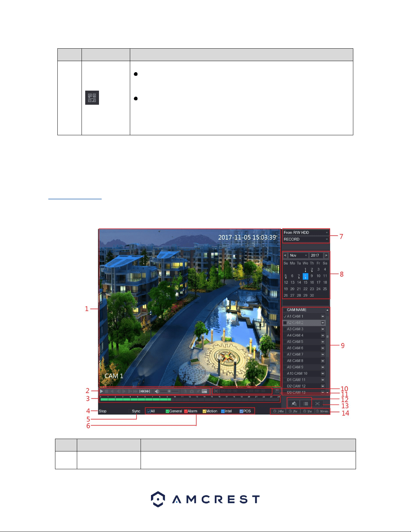Check the A2 CAM 2 checkbox
This screenshot has width=411, height=532.
(285, 323)
